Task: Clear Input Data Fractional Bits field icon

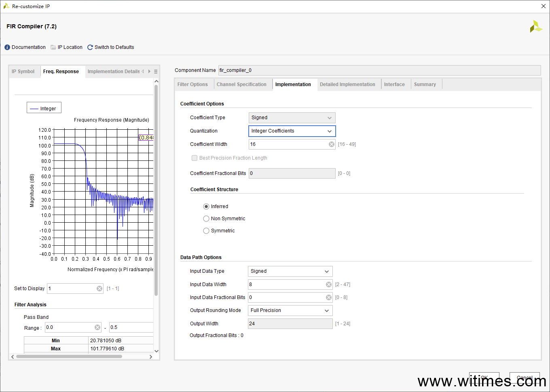Action: (x=329, y=297)
